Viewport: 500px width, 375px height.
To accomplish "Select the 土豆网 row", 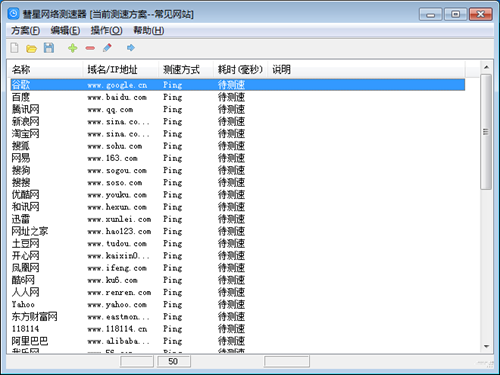I will point(238,243).
